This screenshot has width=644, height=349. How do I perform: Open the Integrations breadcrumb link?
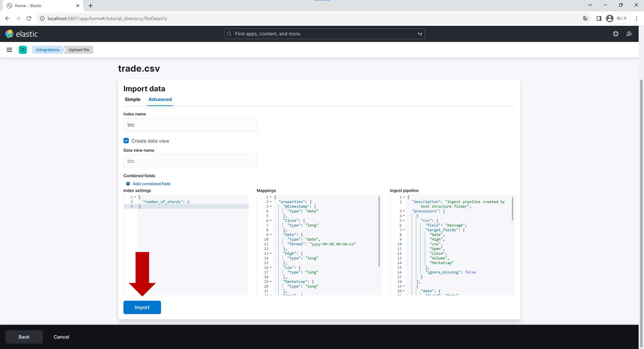click(48, 50)
